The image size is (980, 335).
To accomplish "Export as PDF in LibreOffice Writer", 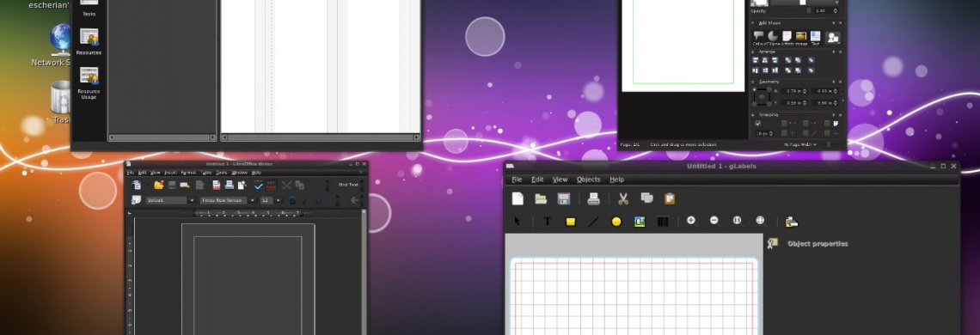I will (217, 185).
